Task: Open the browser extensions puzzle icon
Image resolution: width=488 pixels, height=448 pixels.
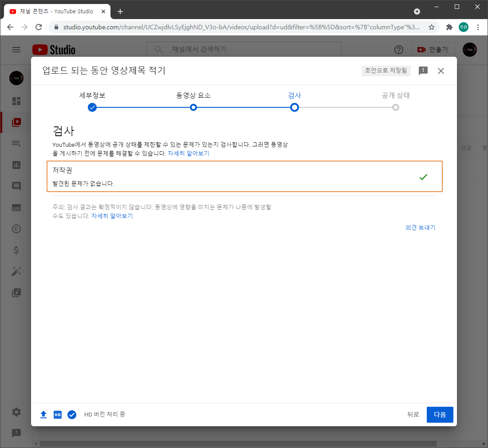Action: [x=449, y=27]
